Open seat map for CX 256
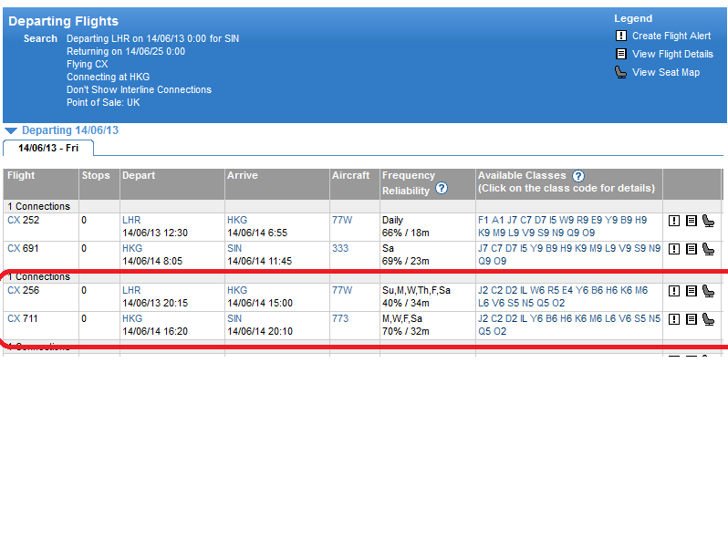This screenshot has height=560, width=728. point(708,291)
